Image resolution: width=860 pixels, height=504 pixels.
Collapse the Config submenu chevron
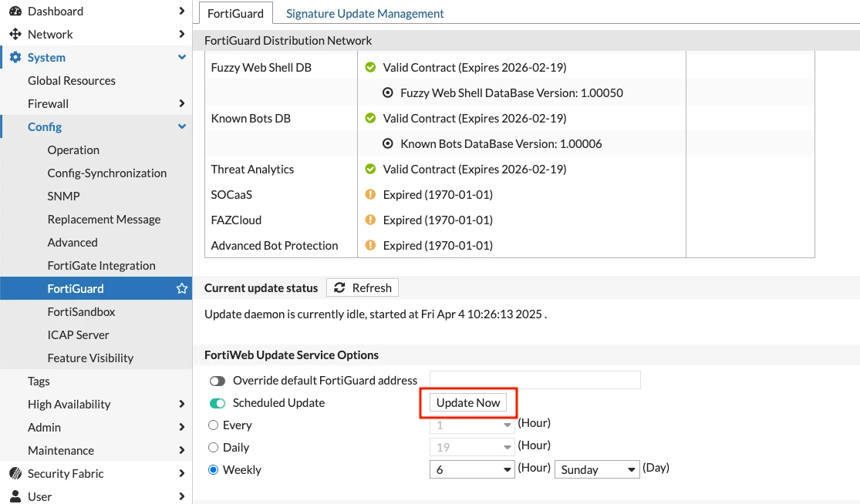point(181,126)
